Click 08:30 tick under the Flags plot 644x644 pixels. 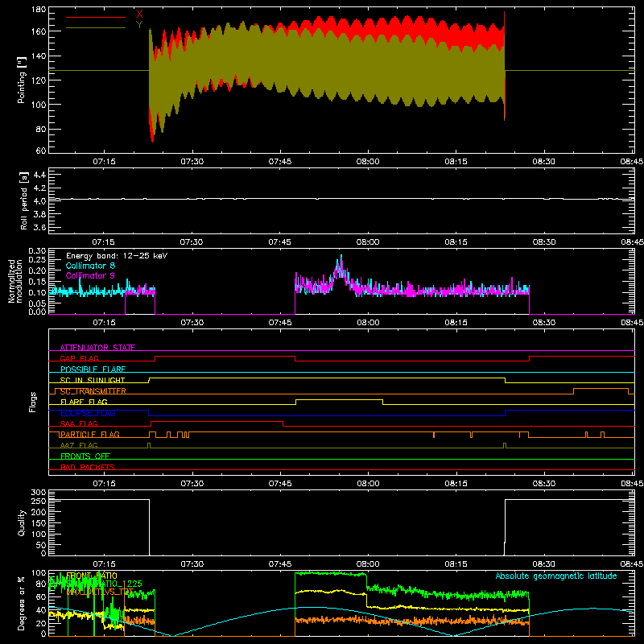click(x=544, y=484)
